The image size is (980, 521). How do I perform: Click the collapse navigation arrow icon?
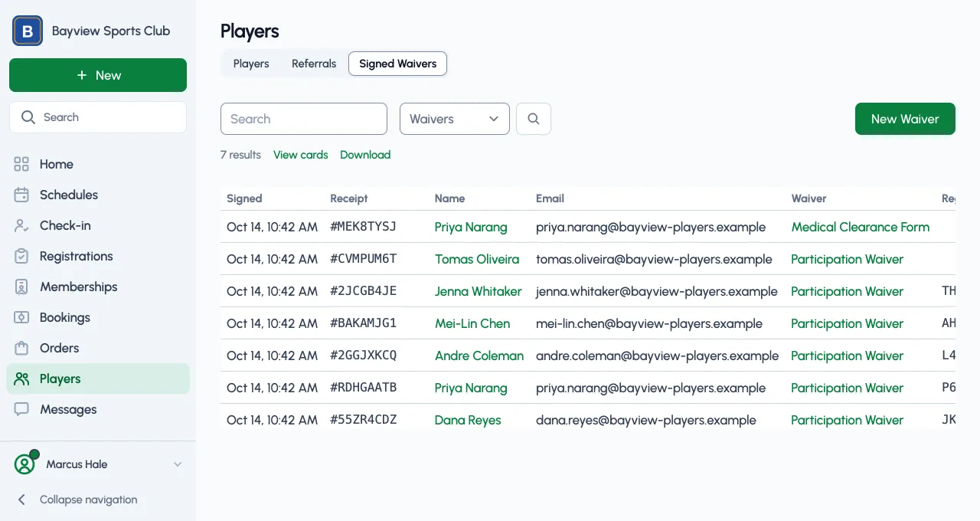coord(22,500)
